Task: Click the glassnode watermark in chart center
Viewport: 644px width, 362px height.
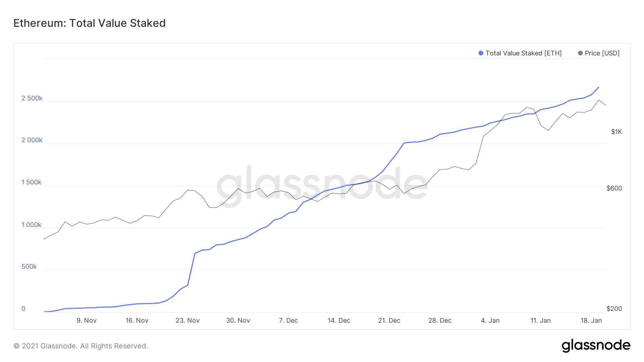Action: click(322, 185)
